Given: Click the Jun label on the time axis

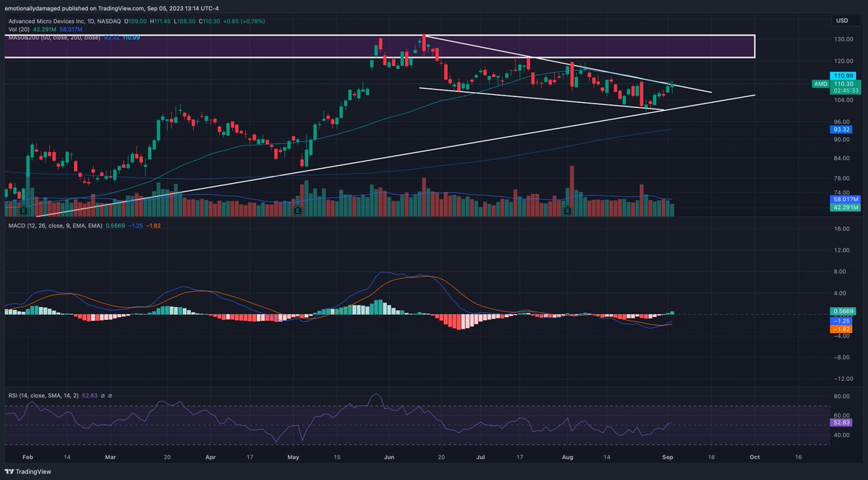Looking at the screenshot, I should 391,457.
